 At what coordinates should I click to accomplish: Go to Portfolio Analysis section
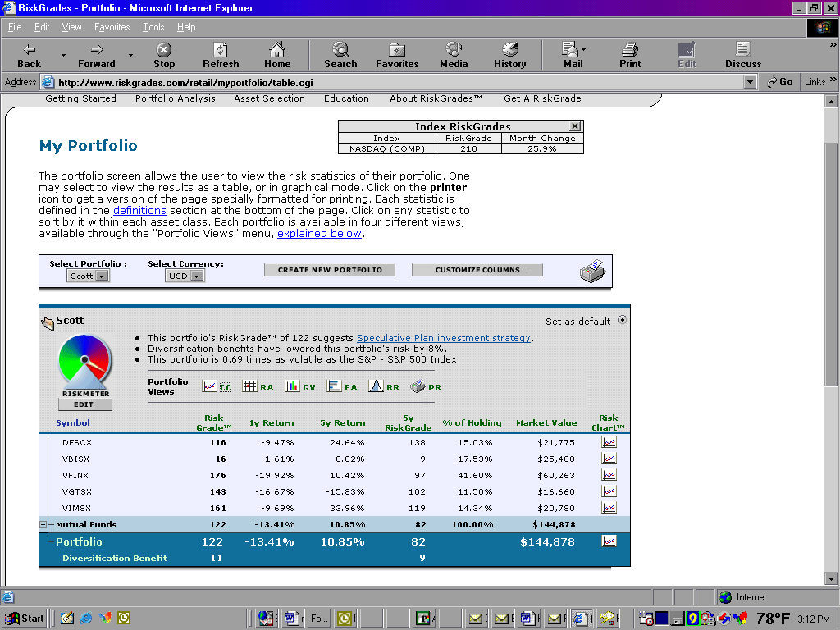click(176, 98)
